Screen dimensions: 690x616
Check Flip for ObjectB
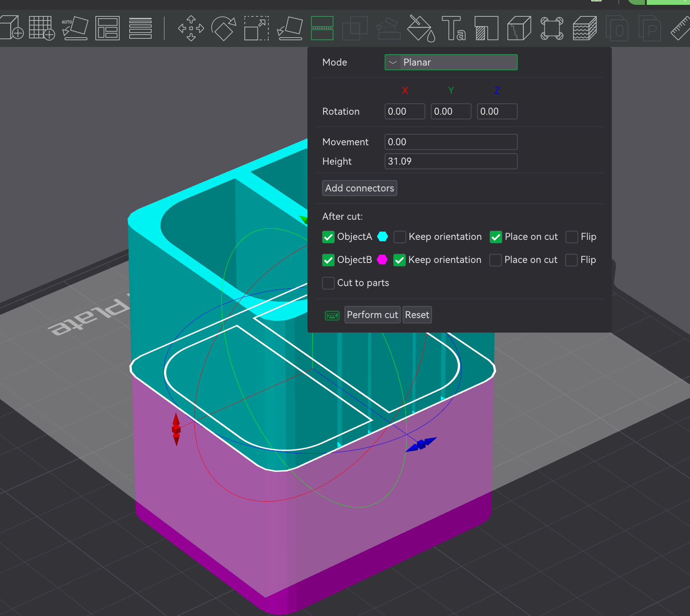point(571,260)
